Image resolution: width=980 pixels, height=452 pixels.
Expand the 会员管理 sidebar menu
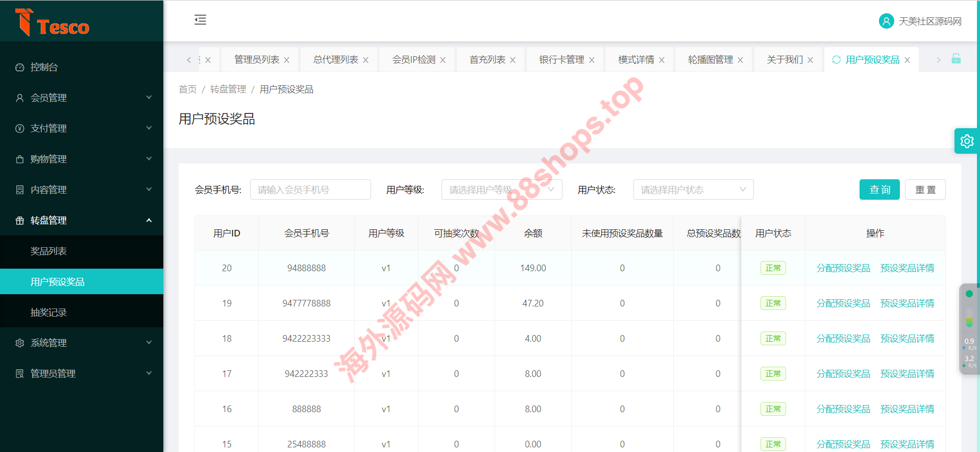[82, 98]
